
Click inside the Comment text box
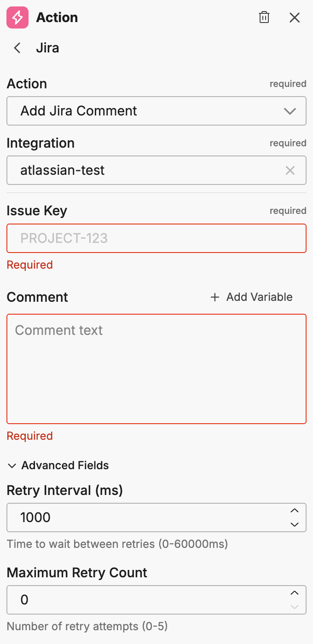[x=156, y=368]
